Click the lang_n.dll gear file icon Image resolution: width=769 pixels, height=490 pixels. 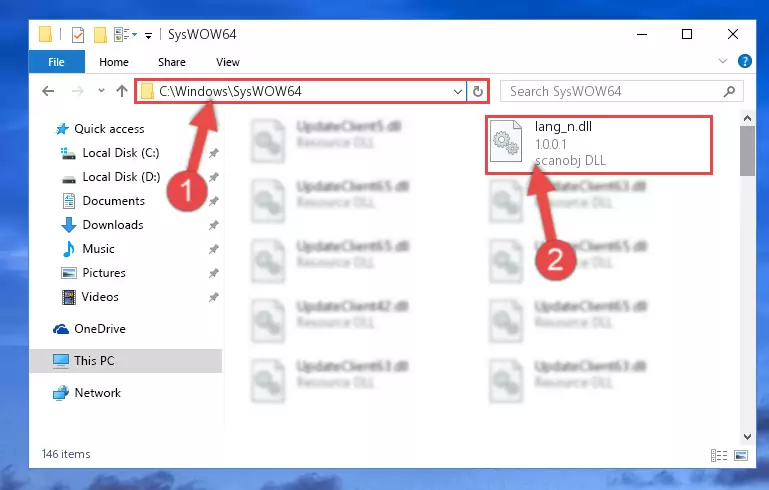(x=506, y=141)
